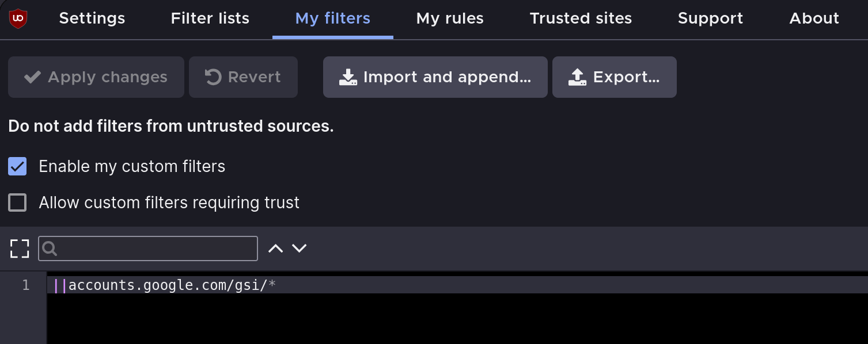Jump to next search match arrow
Image resolution: width=868 pixels, height=344 pixels.
coord(300,249)
